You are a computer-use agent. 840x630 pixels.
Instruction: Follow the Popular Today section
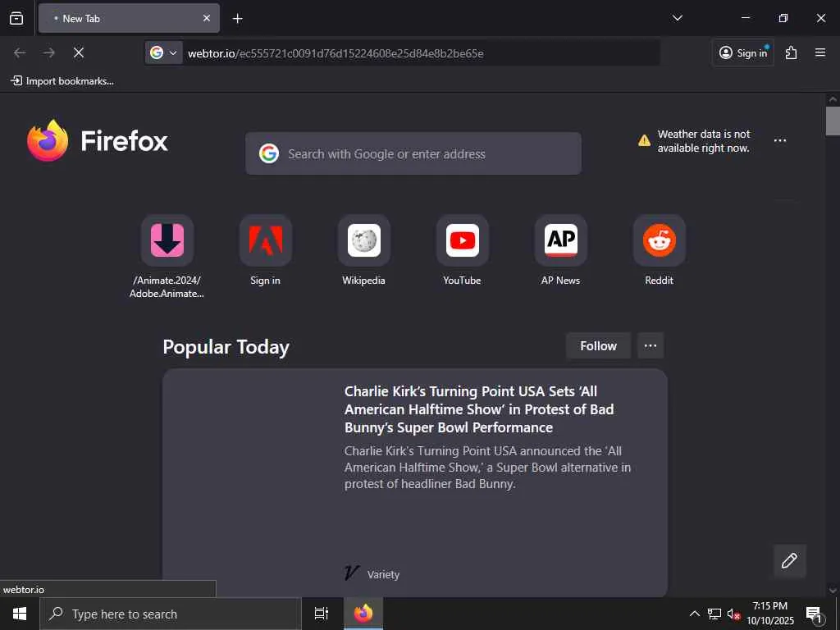598,346
